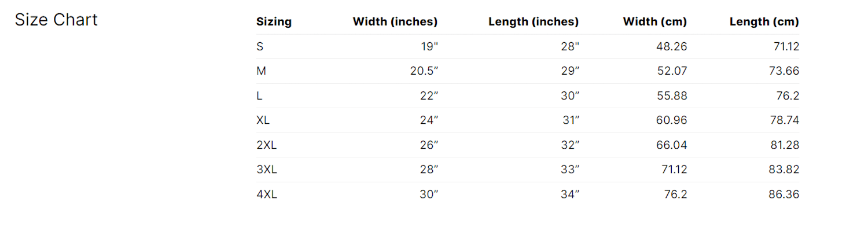Click the Length (inches) column header
This screenshot has height=239, width=868.
[533, 22]
